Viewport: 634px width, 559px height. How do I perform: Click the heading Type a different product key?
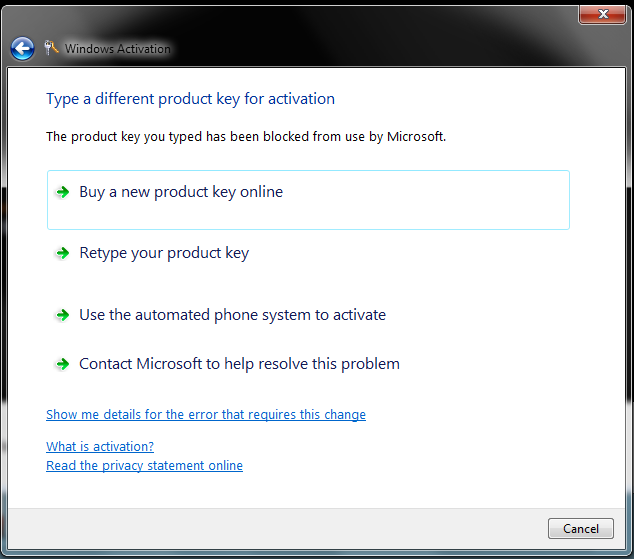[190, 99]
